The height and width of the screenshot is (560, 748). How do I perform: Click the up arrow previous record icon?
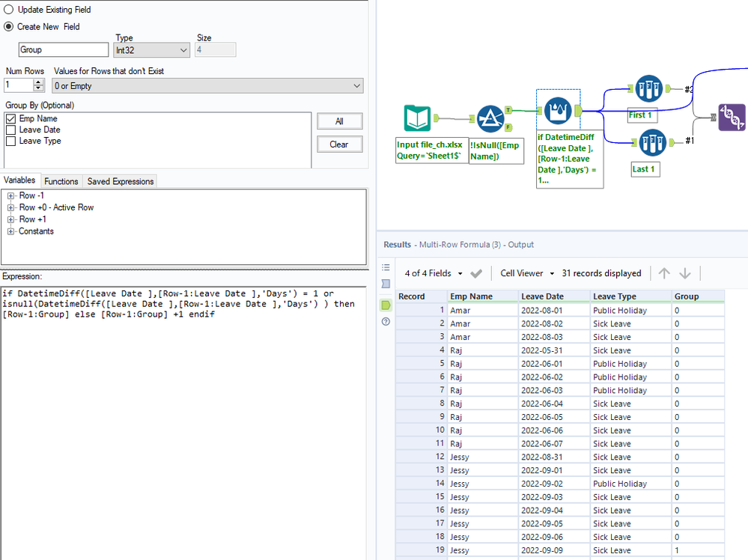point(664,273)
